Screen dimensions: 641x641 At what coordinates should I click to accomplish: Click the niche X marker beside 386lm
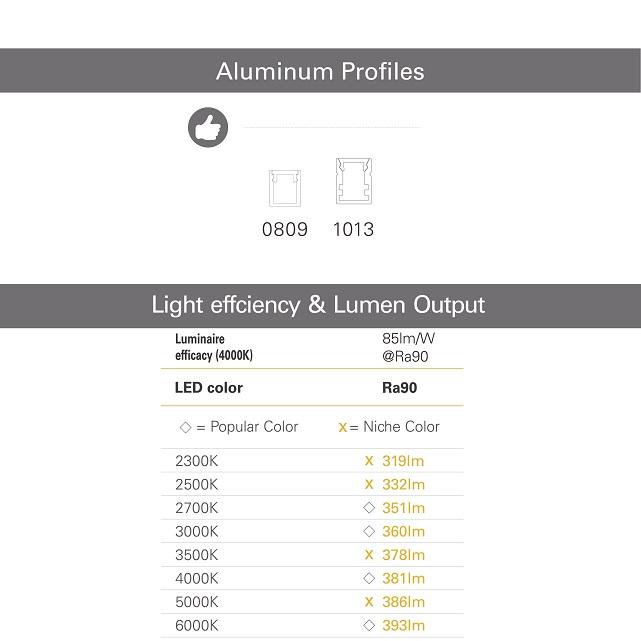[x=369, y=602]
